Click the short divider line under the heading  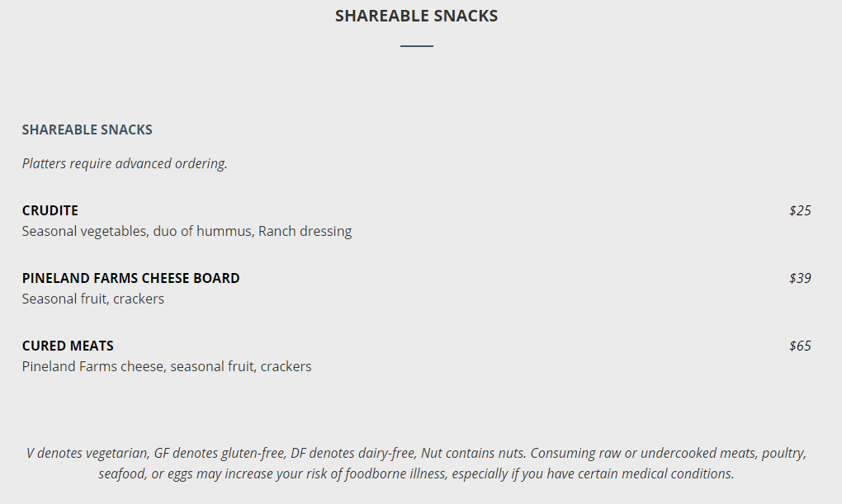(x=416, y=46)
